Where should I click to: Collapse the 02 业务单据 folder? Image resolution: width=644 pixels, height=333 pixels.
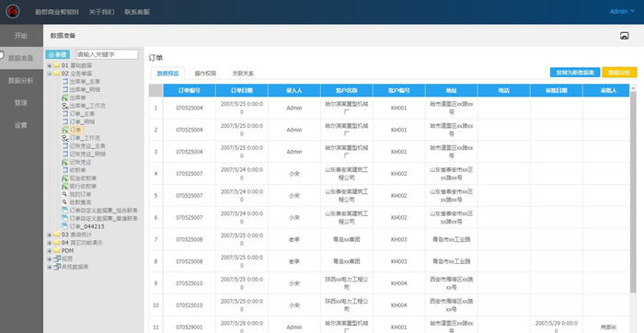[50, 74]
